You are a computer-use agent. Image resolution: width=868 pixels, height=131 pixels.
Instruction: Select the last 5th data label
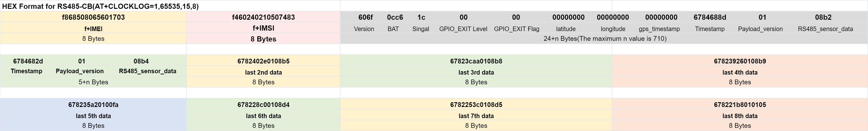(93, 116)
